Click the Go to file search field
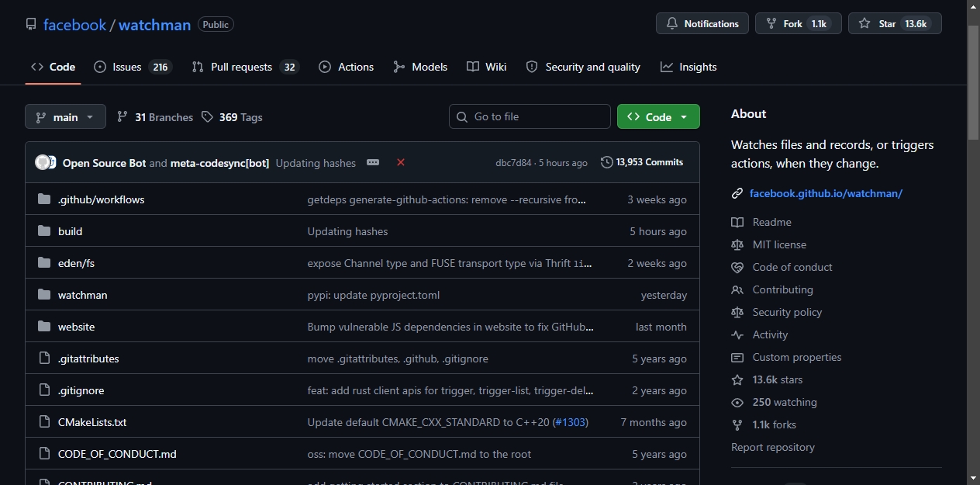 530,116
